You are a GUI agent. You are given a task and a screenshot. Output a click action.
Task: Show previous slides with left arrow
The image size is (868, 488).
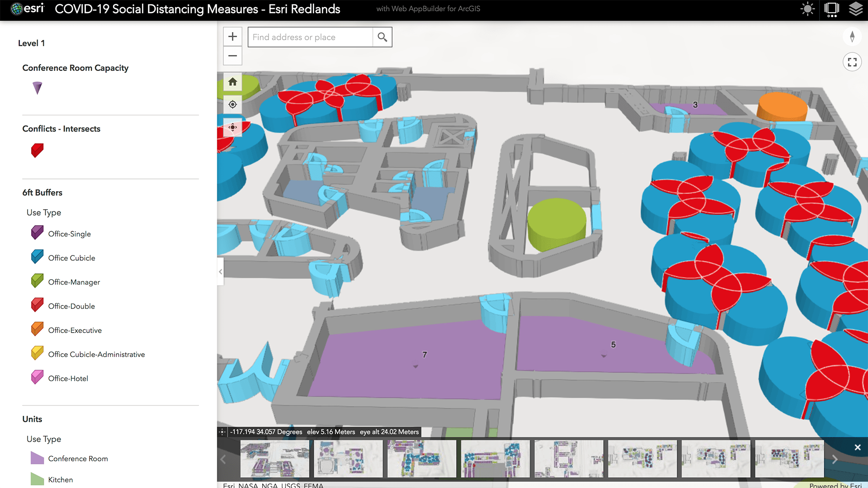pyautogui.click(x=223, y=459)
